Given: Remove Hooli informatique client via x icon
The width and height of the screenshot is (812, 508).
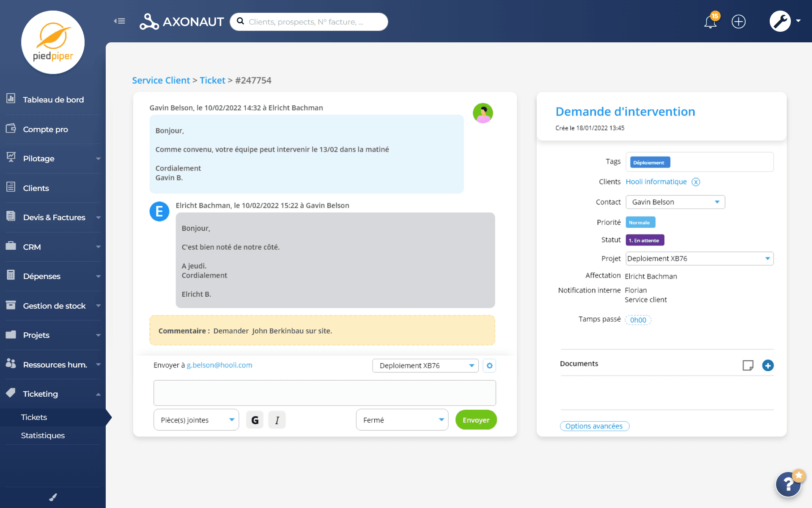Looking at the screenshot, I should [696, 182].
